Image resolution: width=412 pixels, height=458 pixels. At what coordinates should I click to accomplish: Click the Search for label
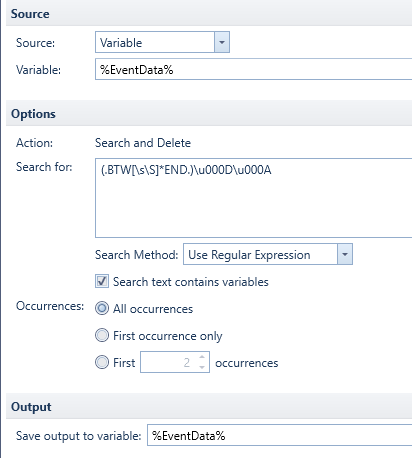[x=44, y=167]
